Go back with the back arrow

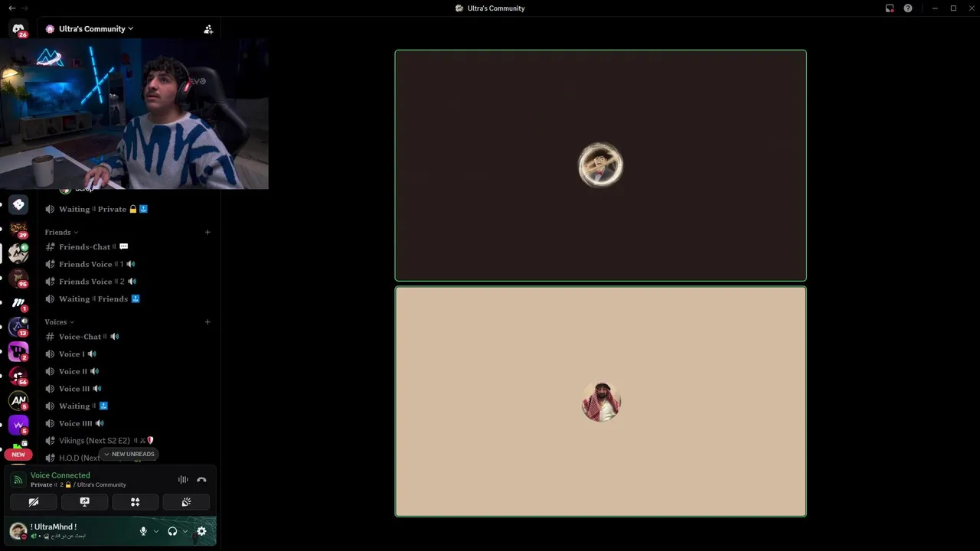[x=11, y=8]
